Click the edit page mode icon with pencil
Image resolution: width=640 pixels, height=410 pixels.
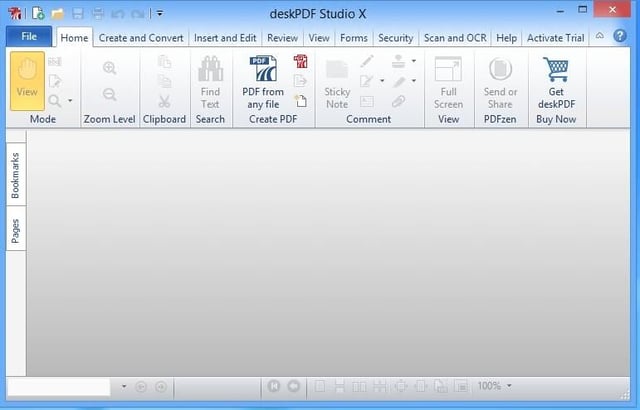click(x=55, y=82)
